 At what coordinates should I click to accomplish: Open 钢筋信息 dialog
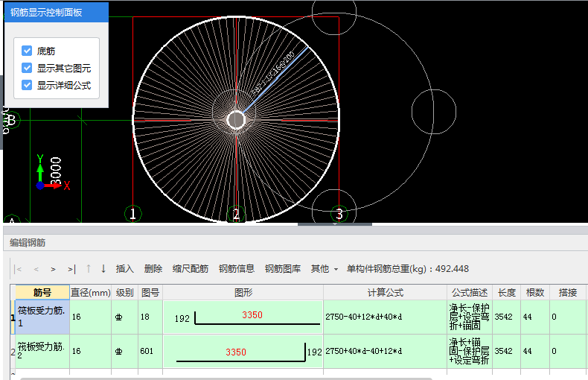pos(237,269)
